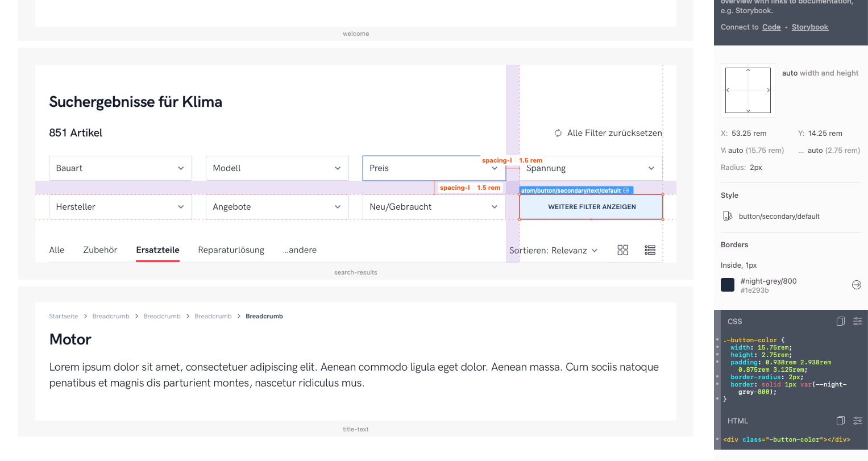This screenshot has width=868, height=461.
Task: Copy the HTML code snippet
Action: 841,421
